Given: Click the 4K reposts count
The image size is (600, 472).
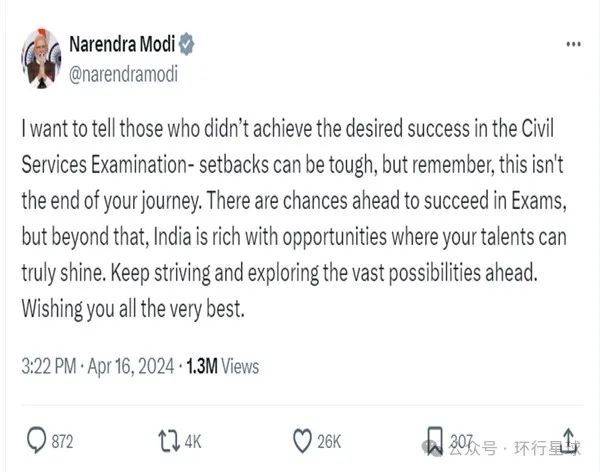Looking at the screenshot, I should pos(193,441).
